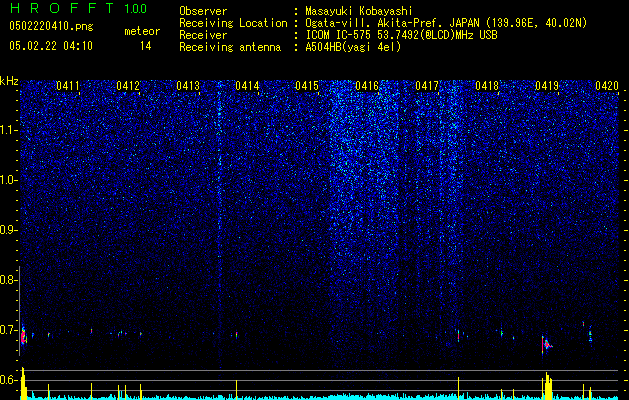Screen dimensions: 629x400
Task: Click the 1.0 kHz axis label
Action: [9, 180]
